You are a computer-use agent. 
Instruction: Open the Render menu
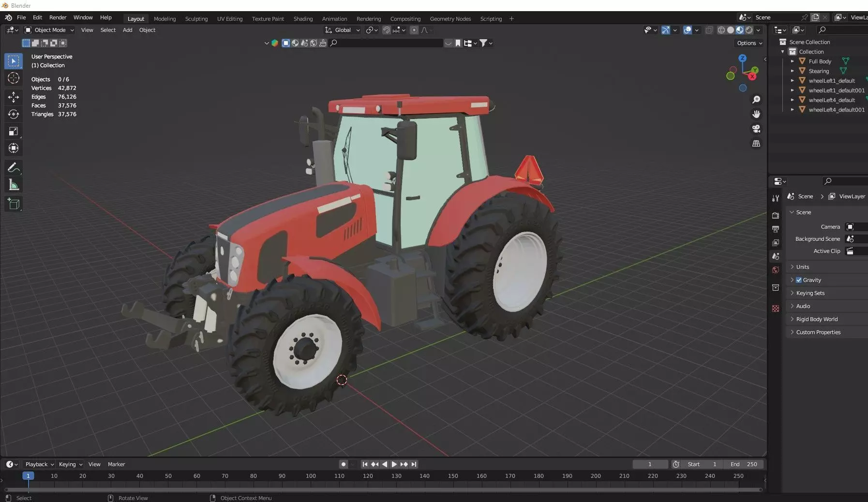tap(58, 17)
